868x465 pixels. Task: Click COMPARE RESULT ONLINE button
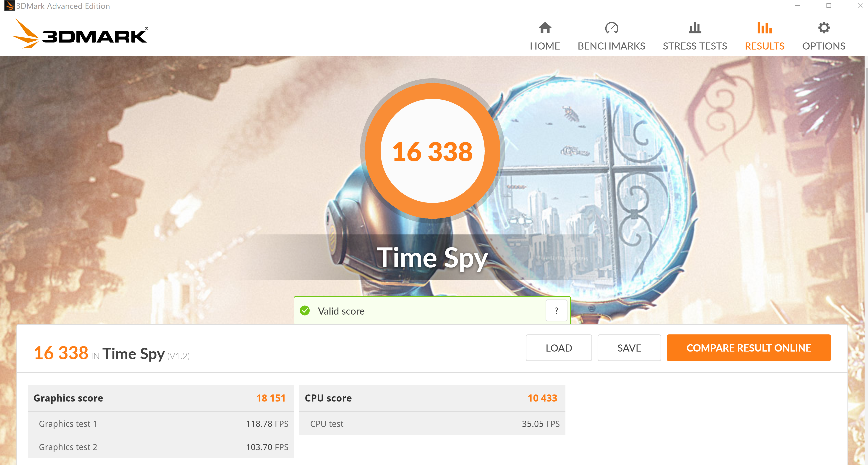[749, 348]
